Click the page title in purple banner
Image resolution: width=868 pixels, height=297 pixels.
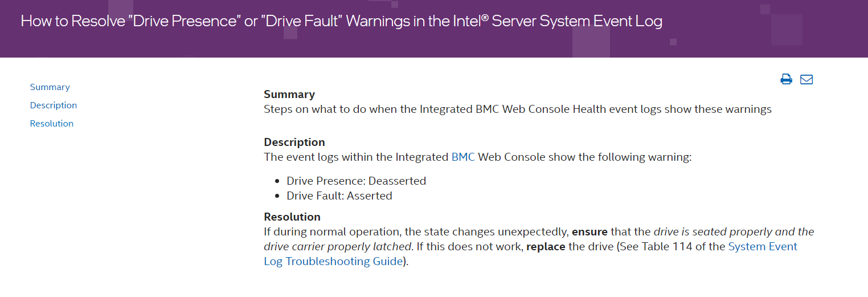pos(341,22)
